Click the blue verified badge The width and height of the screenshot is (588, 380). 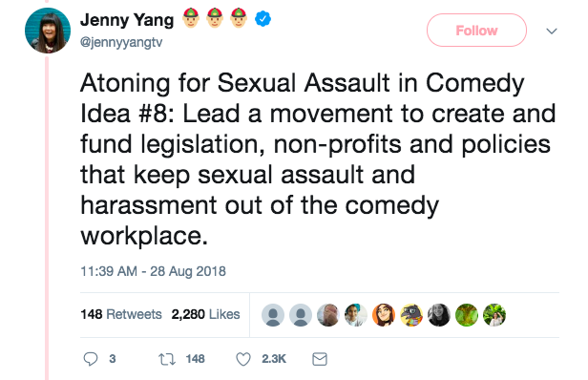tap(262, 19)
